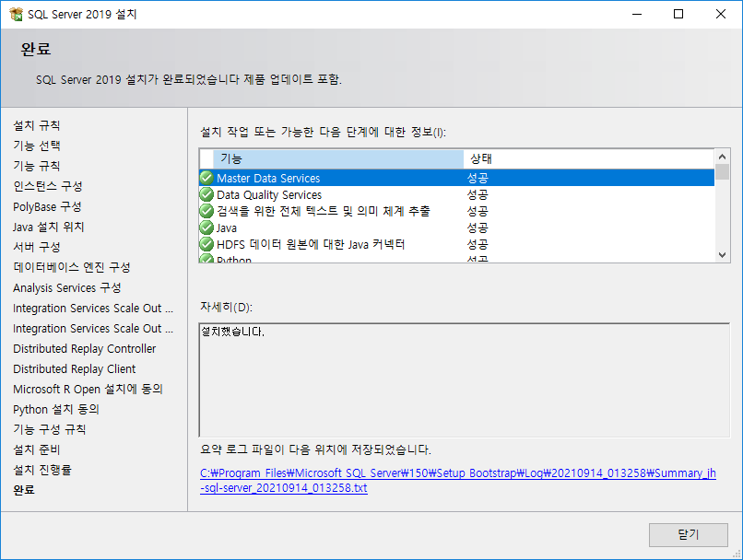Click green check icon beside Java row

(x=206, y=227)
